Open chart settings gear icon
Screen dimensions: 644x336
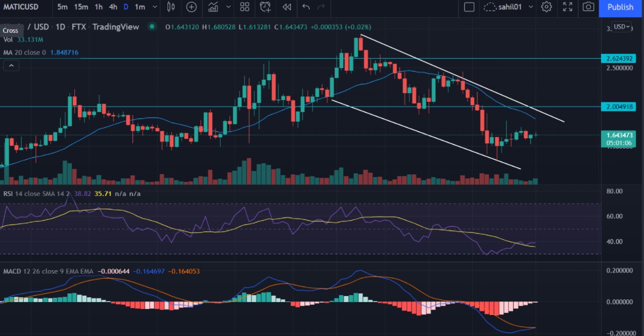[547, 7]
